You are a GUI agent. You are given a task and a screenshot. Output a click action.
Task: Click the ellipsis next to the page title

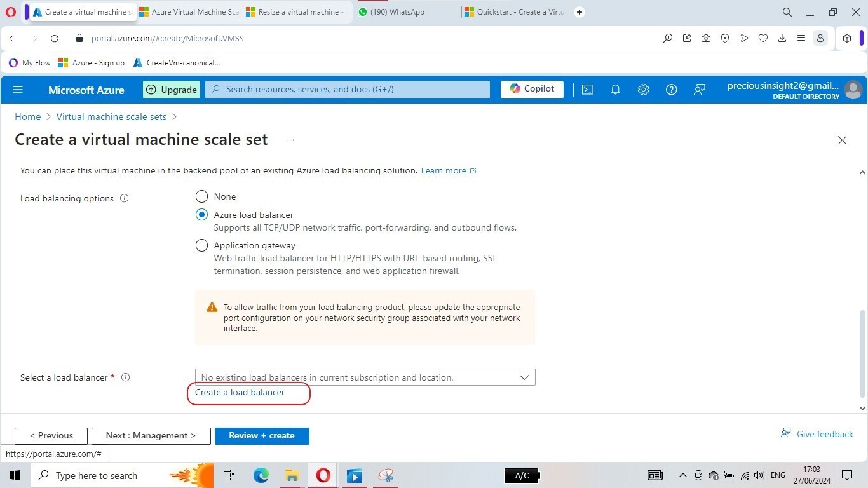[x=290, y=140]
